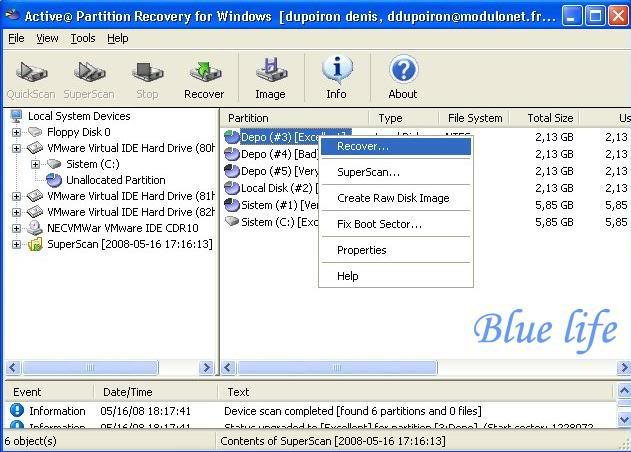Click the Floppy Disk 0 drive icon
The width and height of the screenshot is (631, 452).
(35, 132)
